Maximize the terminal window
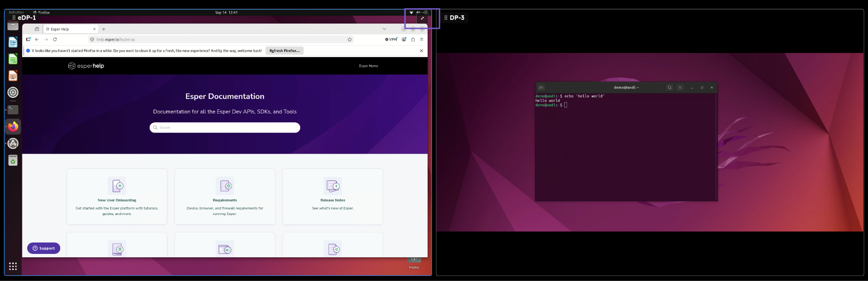This screenshot has width=868, height=281. [x=702, y=88]
